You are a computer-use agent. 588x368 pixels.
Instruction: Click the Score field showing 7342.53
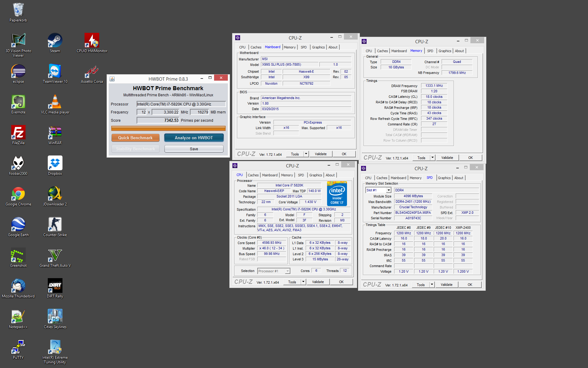pyautogui.click(x=158, y=120)
